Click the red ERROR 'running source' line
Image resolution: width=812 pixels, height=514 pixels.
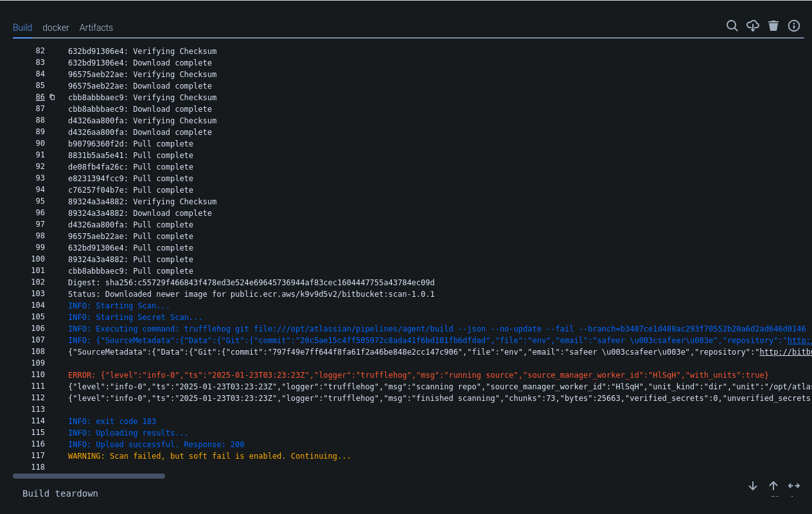(x=418, y=375)
